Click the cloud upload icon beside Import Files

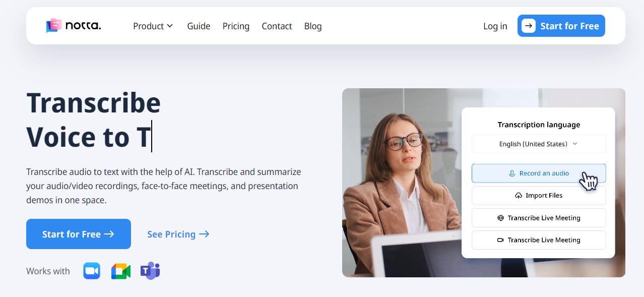(x=519, y=196)
